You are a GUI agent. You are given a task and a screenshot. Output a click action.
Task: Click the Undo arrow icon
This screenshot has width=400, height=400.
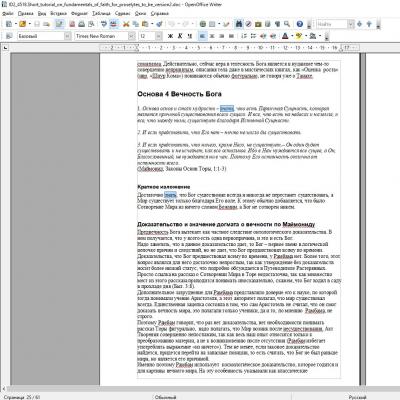coord(172,24)
